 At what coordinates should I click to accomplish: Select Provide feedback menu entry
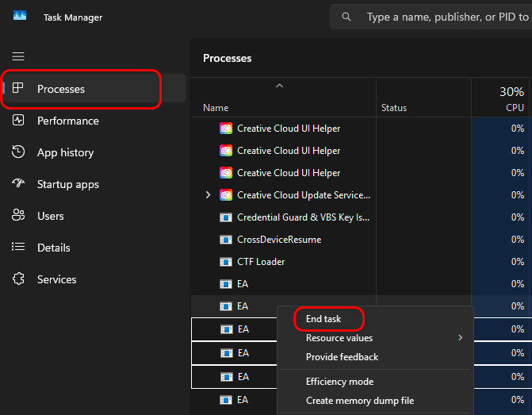[x=342, y=357]
